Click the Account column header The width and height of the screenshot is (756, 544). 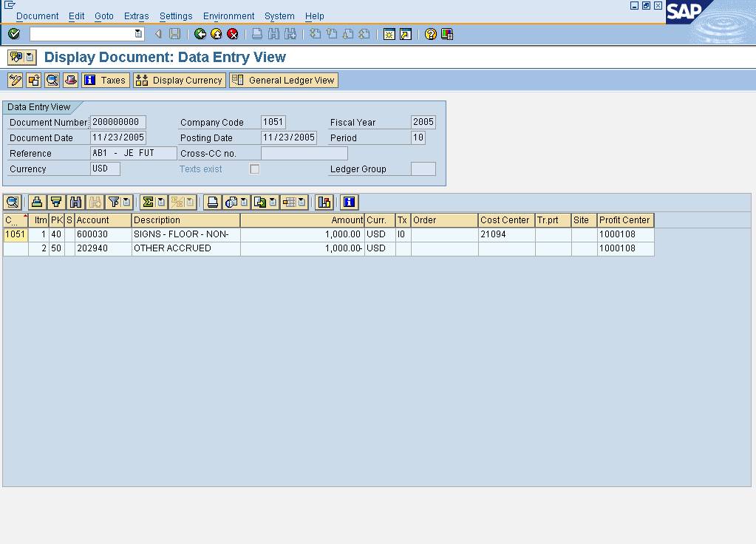[x=103, y=220]
